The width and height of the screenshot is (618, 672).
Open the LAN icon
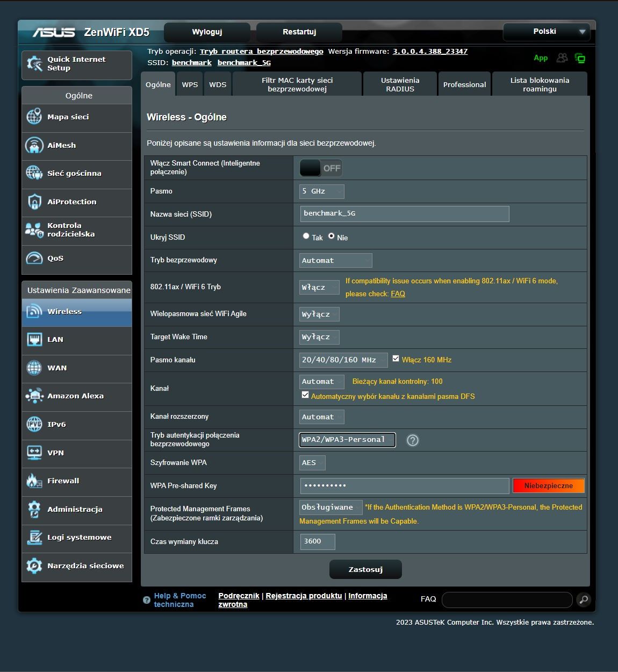[34, 339]
